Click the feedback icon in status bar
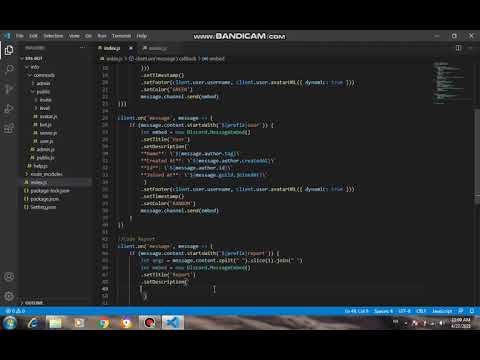This screenshot has height=360, width=480. [x=461, y=311]
